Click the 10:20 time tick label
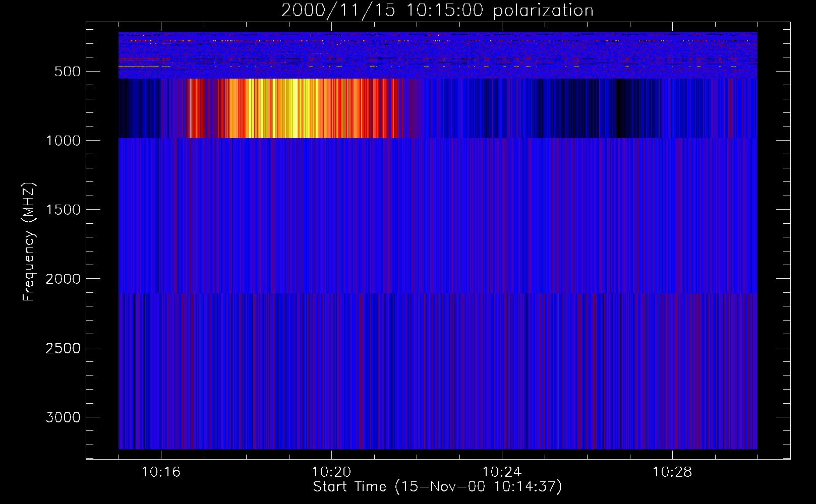The width and height of the screenshot is (816, 504). [331, 472]
